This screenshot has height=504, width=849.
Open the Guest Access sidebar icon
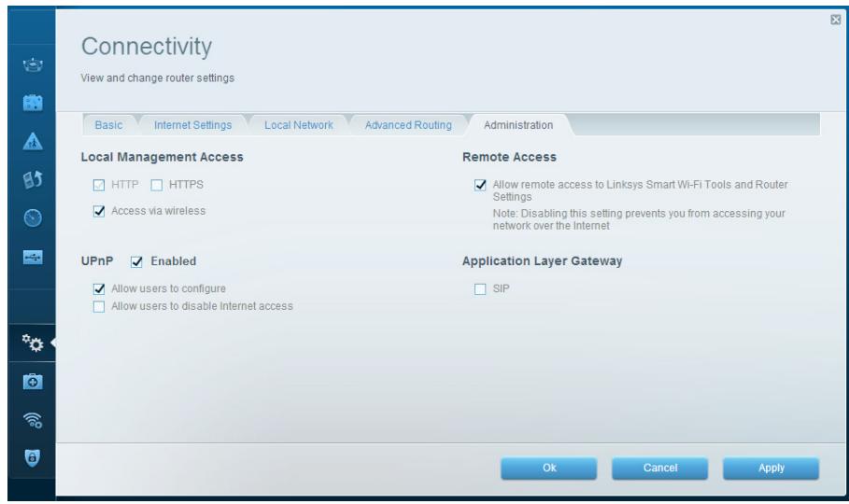click(x=33, y=103)
